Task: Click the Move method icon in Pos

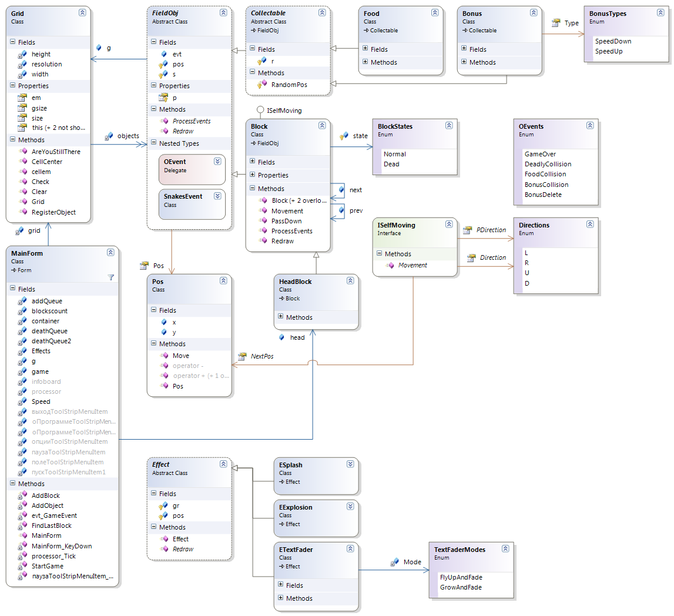Action: pos(164,356)
